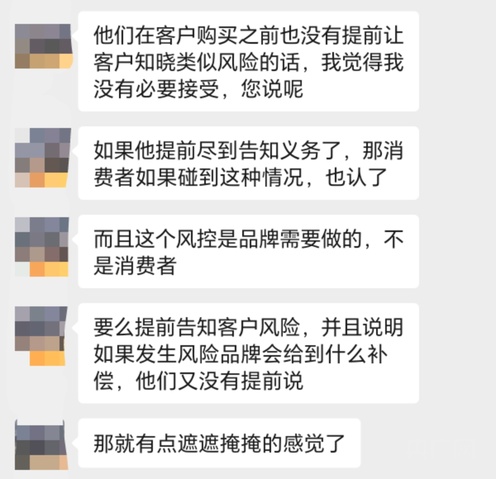
Task: Click avatar next to '要么提前告知客户风险' message
Action: (41, 336)
